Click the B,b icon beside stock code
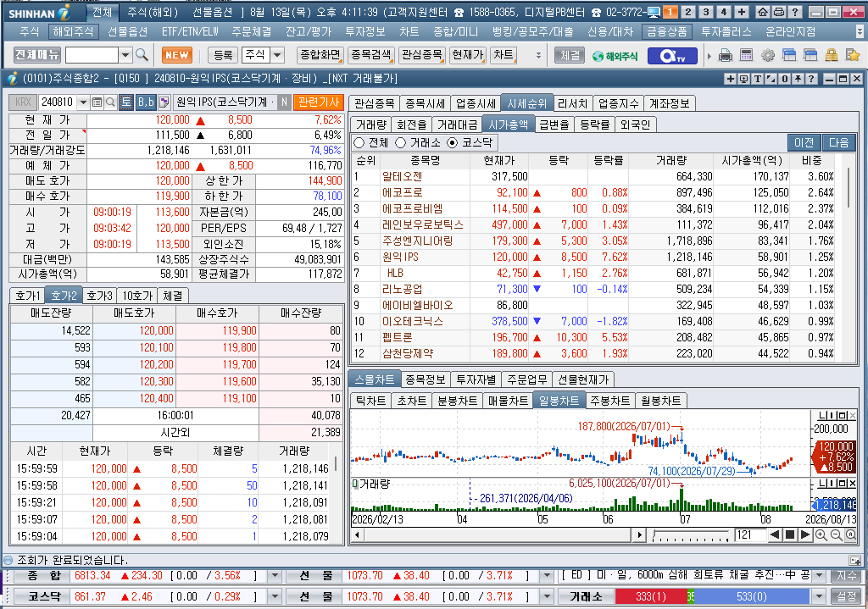The image size is (868, 609). 146,102
